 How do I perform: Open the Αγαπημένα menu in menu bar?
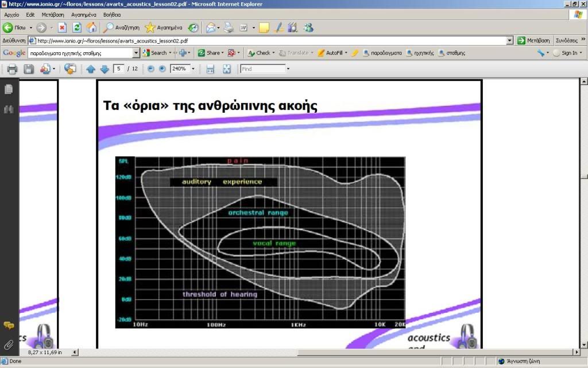pyautogui.click(x=84, y=14)
